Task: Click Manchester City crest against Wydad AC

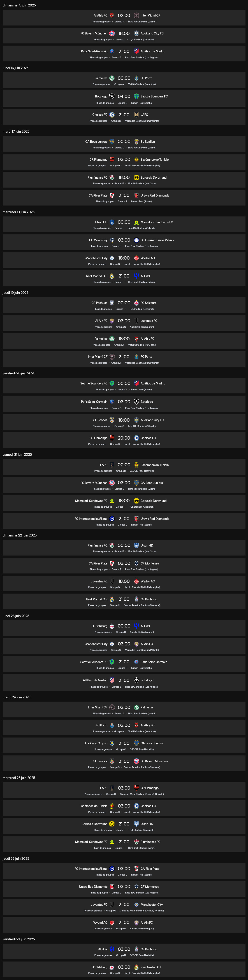Action: [112, 258]
